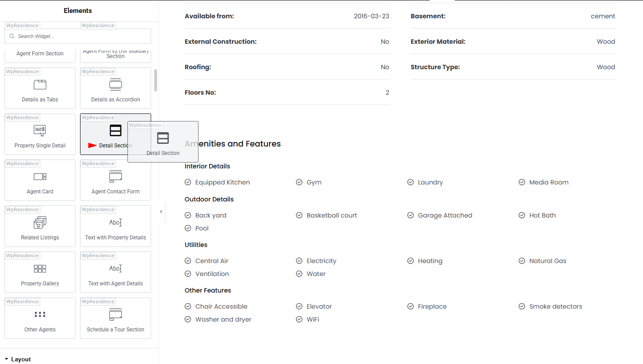Click the widget panel vertical scrollbar
Screen dimensions: 643x364
156,80
